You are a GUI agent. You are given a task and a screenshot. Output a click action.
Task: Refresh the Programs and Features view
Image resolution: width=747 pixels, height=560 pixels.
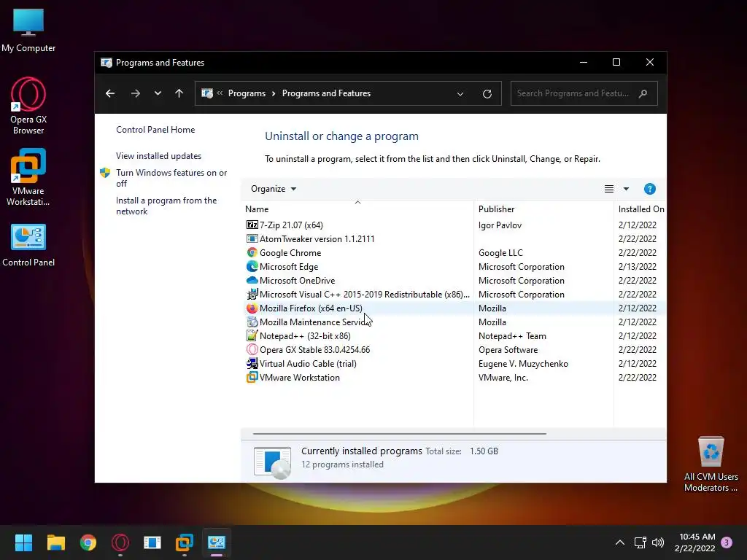coord(487,94)
